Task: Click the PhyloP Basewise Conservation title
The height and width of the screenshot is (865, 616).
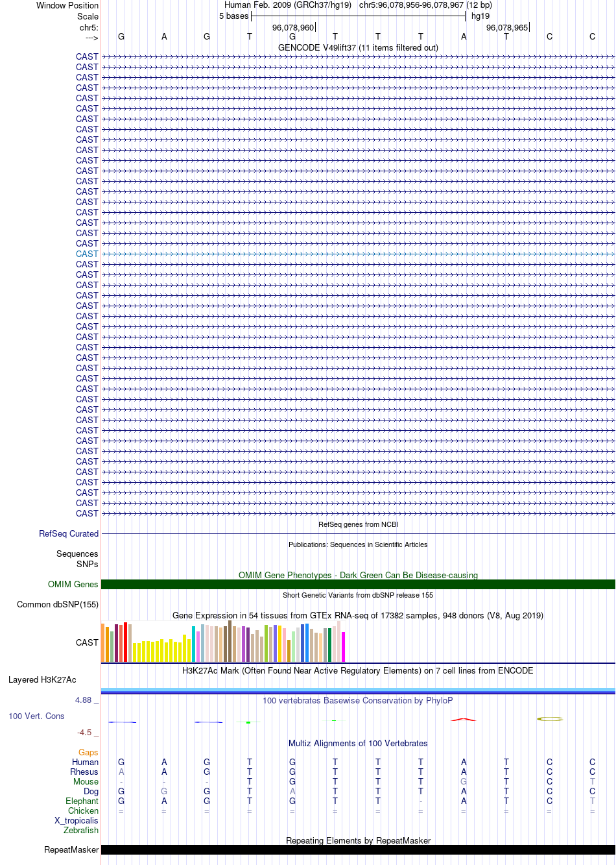Action: 358,700
